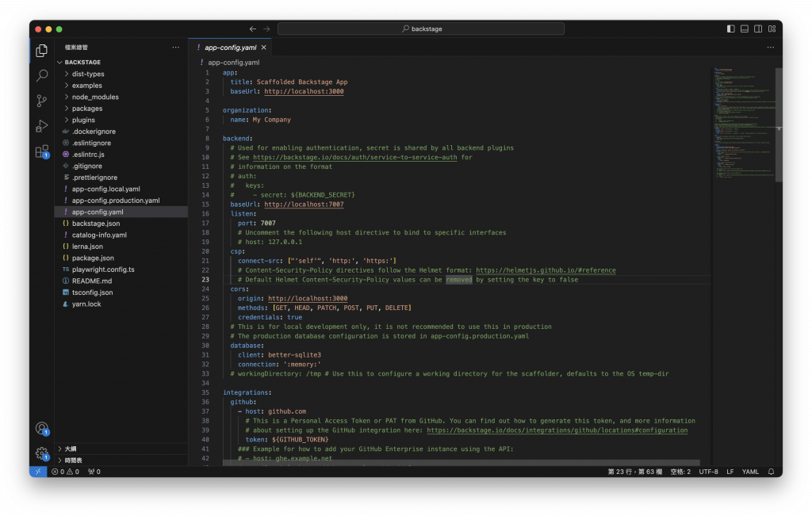This screenshot has width=812, height=516.
Task: Open the .dockerignore file
Action: tap(121, 132)
